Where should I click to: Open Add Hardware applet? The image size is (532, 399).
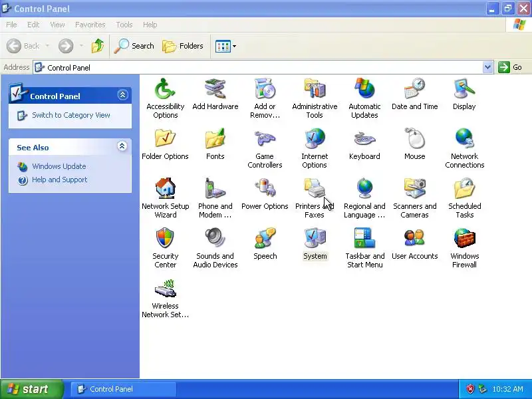pyautogui.click(x=215, y=94)
